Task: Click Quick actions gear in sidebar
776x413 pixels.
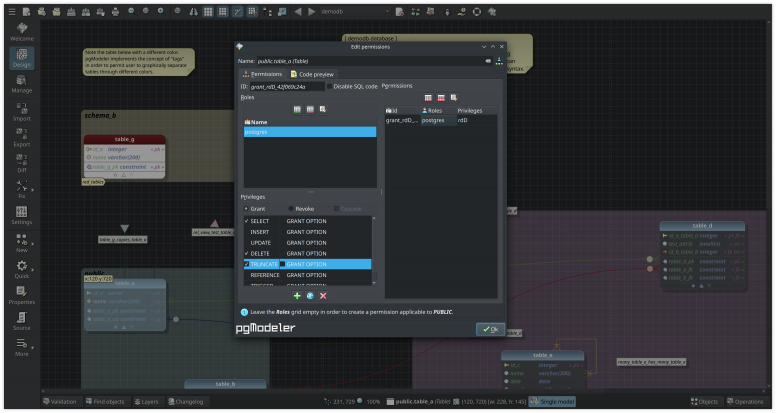Action: [x=22, y=269]
